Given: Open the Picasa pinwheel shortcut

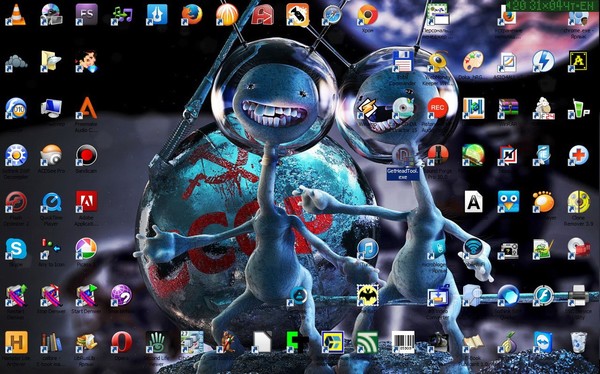Looking at the screenshot, I should pos(86,249).
